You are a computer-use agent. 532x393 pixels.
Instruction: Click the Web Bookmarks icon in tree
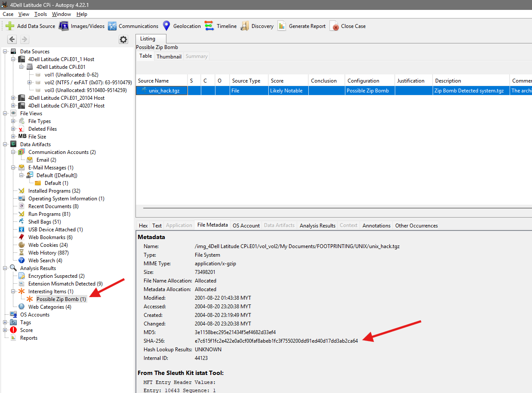(x=22, y=237)
